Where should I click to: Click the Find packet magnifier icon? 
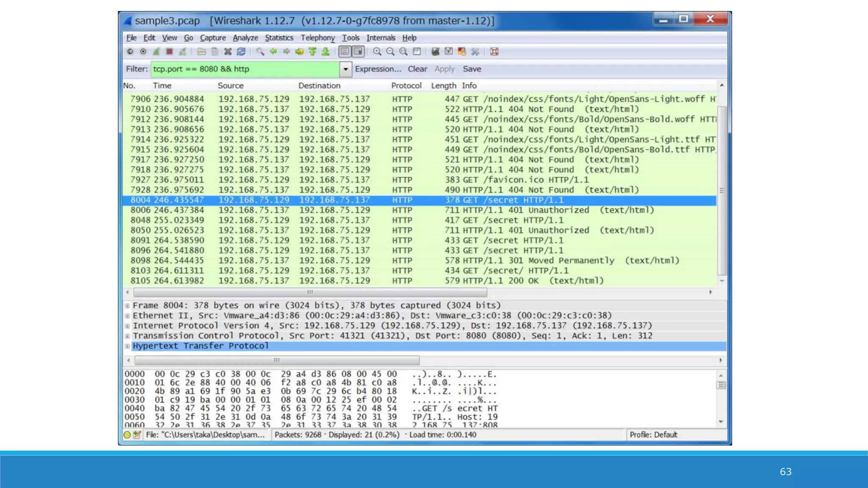[260, 52]
